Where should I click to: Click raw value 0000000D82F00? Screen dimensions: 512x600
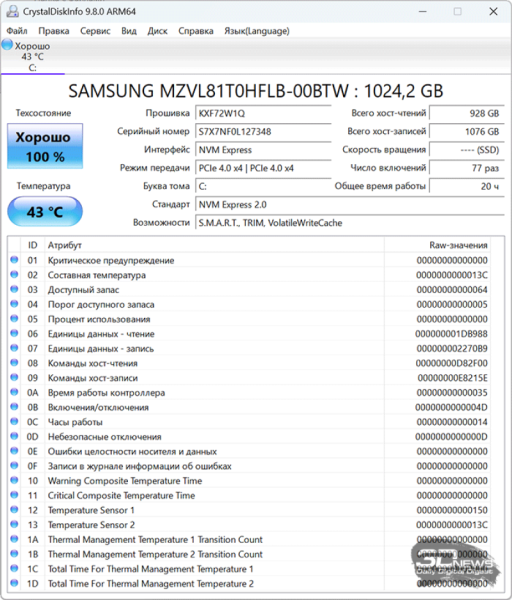tap(452, 363)
